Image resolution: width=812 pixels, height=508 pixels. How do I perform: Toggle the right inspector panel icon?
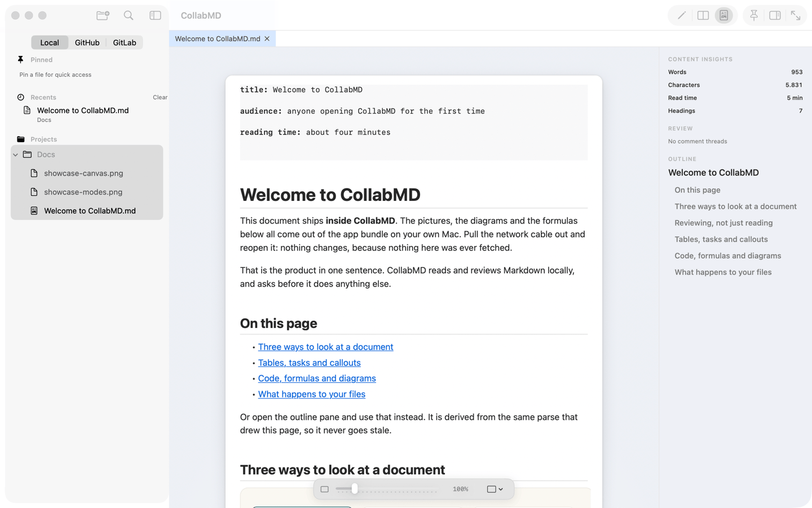[775, 16]
